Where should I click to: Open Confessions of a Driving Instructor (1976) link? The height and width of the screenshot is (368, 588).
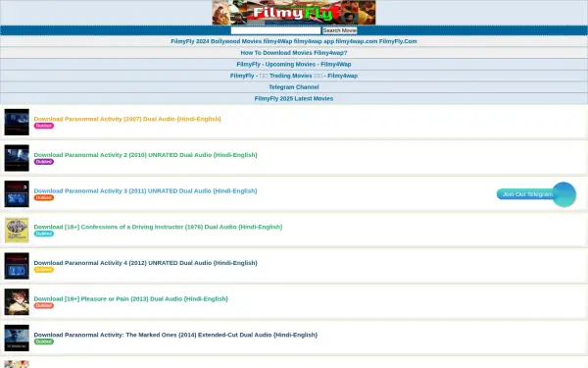(158, 227)
